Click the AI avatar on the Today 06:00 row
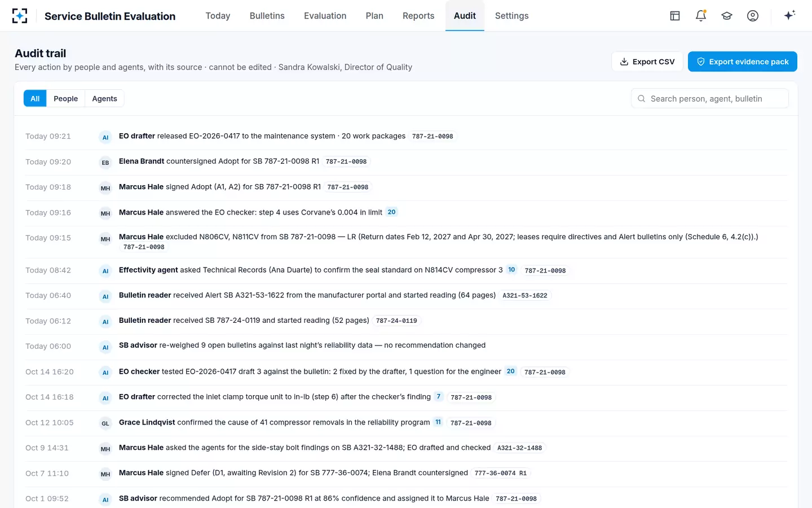Viewport: 812px width, 508px height. 105,347
